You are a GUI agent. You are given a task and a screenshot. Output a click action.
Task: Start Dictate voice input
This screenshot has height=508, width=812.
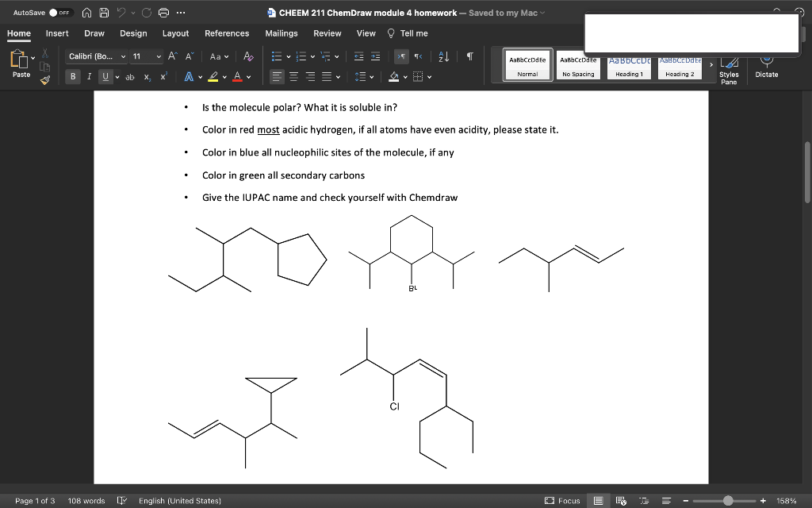coord(766,70)
